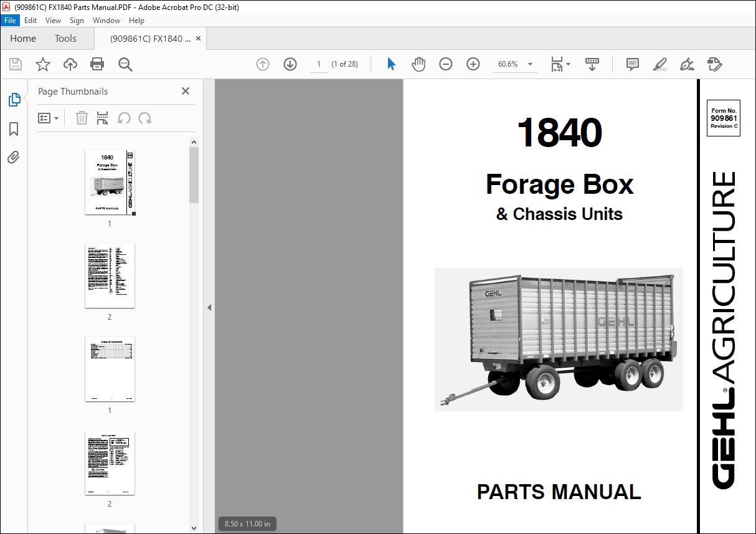Open Bookmarks panel icon
This screenshot has width=756, height=534.
tap(14, 129)
